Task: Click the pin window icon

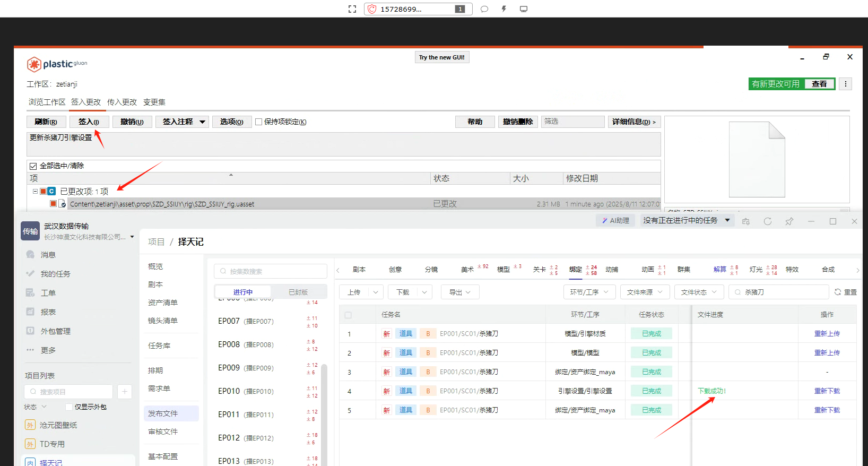Action: 789,221
